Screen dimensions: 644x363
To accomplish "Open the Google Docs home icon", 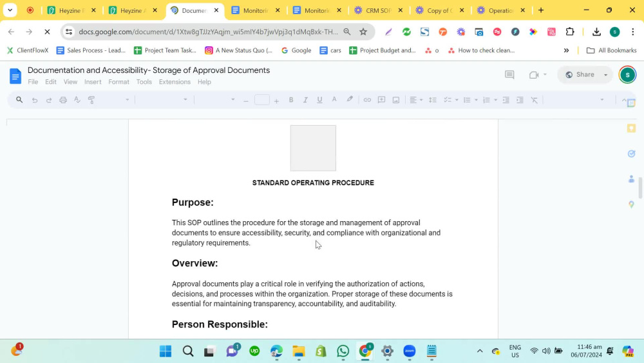I will (x=15, y=76).
